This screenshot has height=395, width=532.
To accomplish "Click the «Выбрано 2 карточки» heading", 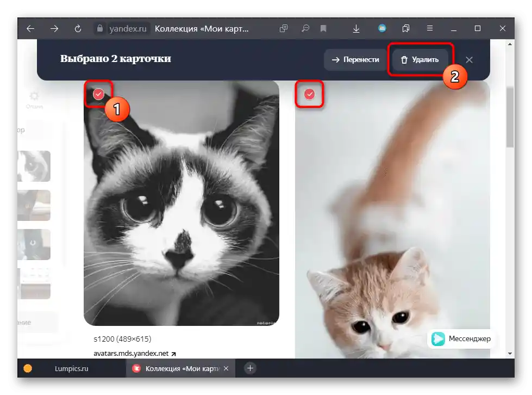I will tap(116, 58).
